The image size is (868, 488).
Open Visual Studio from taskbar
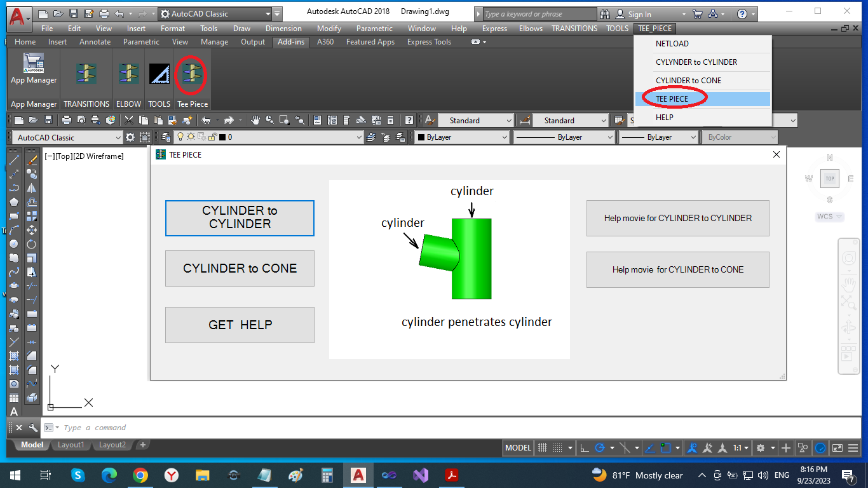tap(420, 475)
